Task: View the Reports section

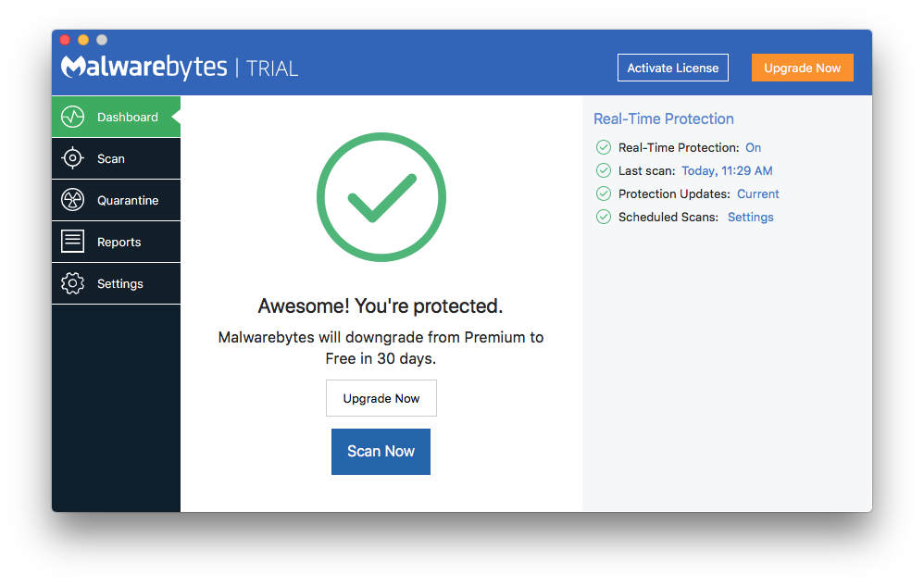Action: pos(116,242)
